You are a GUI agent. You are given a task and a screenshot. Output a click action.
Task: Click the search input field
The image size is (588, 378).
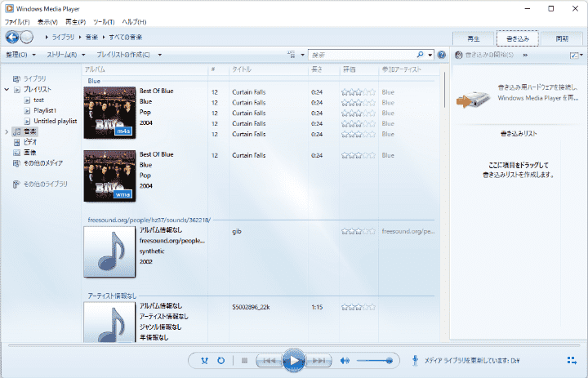click(363, 55)
